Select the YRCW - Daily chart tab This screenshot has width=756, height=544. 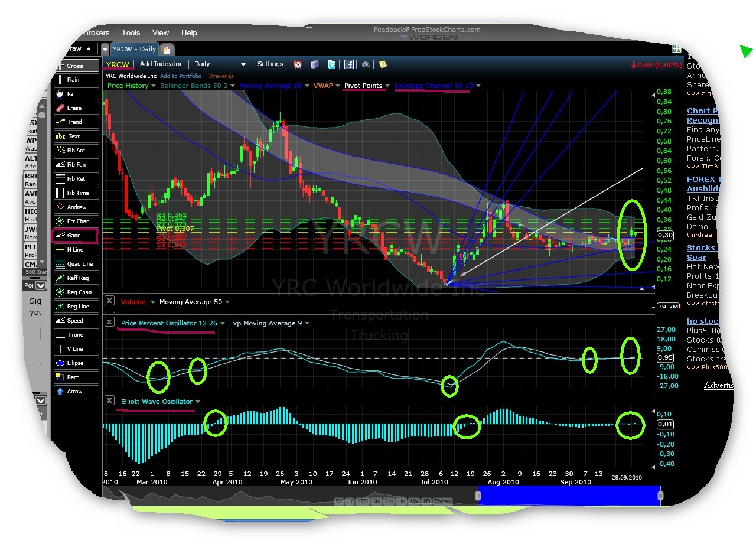coord(134,48)
